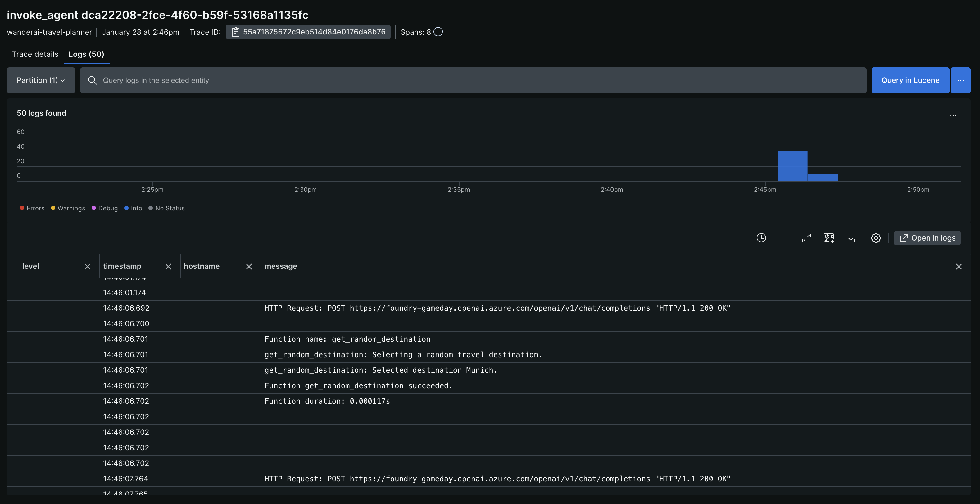
Task: Open the chart's three-dot options menu
Action: [953, 115]
